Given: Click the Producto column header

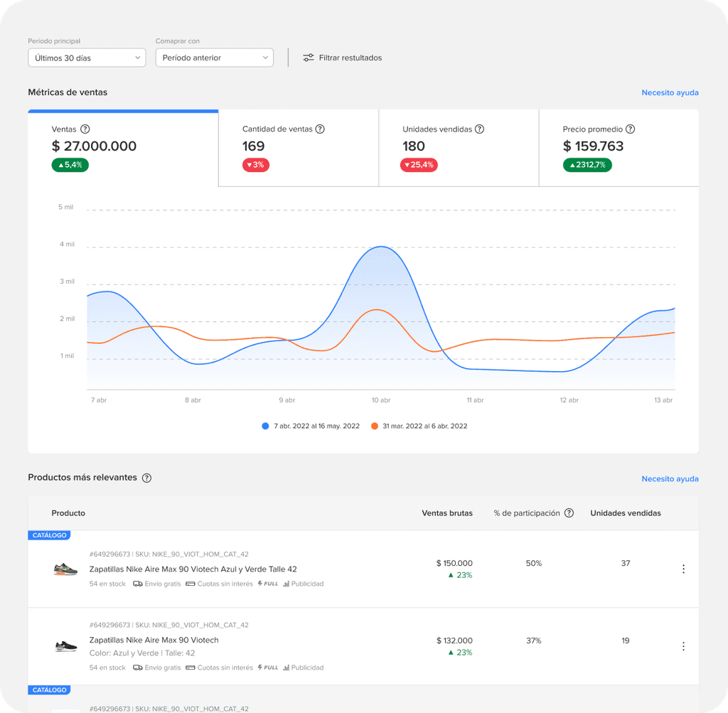Looking at the screenshot, I should pos(68,513).
